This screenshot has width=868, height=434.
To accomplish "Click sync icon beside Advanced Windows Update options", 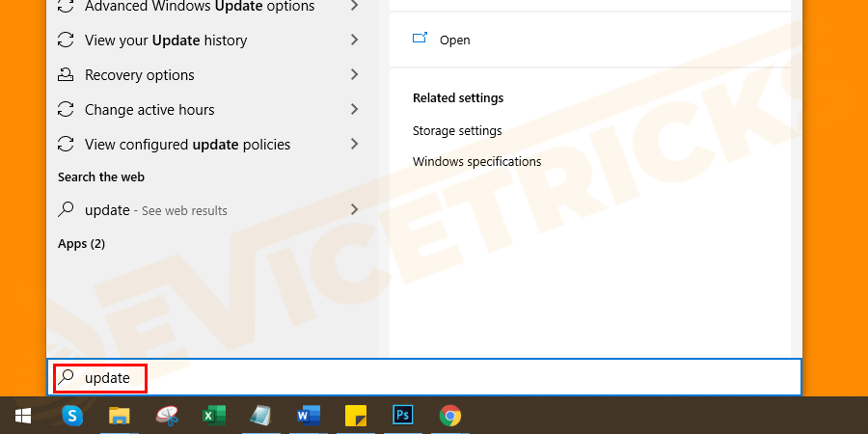I will (66, 6).
